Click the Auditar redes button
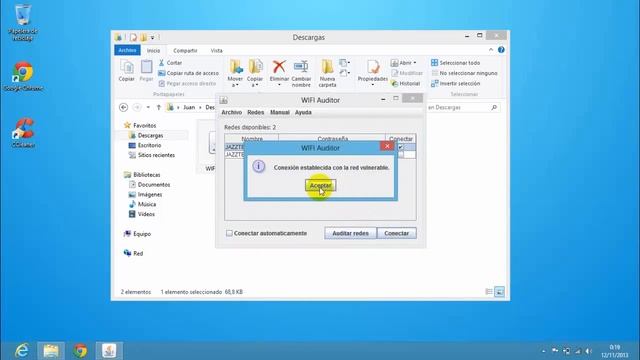Image resolution: width=640 pixels, height=360 pixels. [x=350, y=233]
